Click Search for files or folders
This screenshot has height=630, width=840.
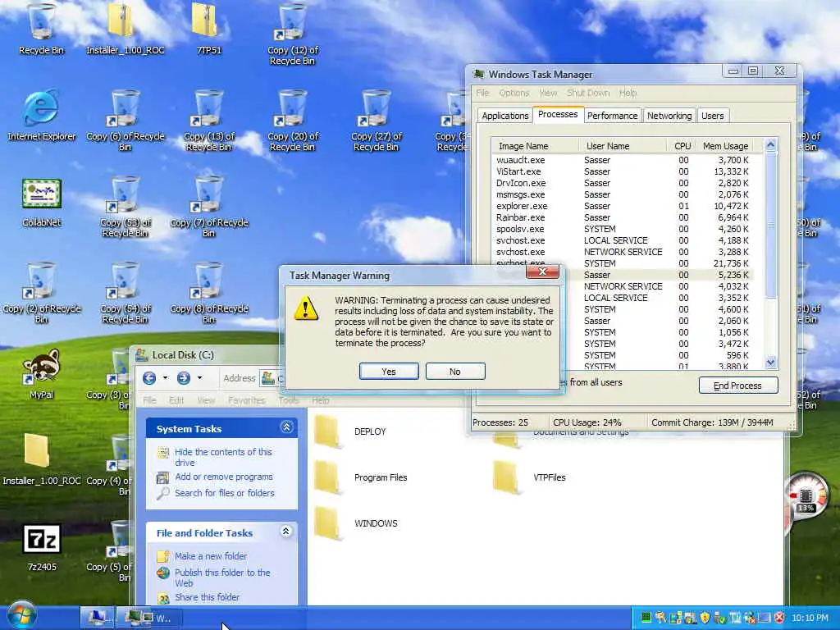225,493
